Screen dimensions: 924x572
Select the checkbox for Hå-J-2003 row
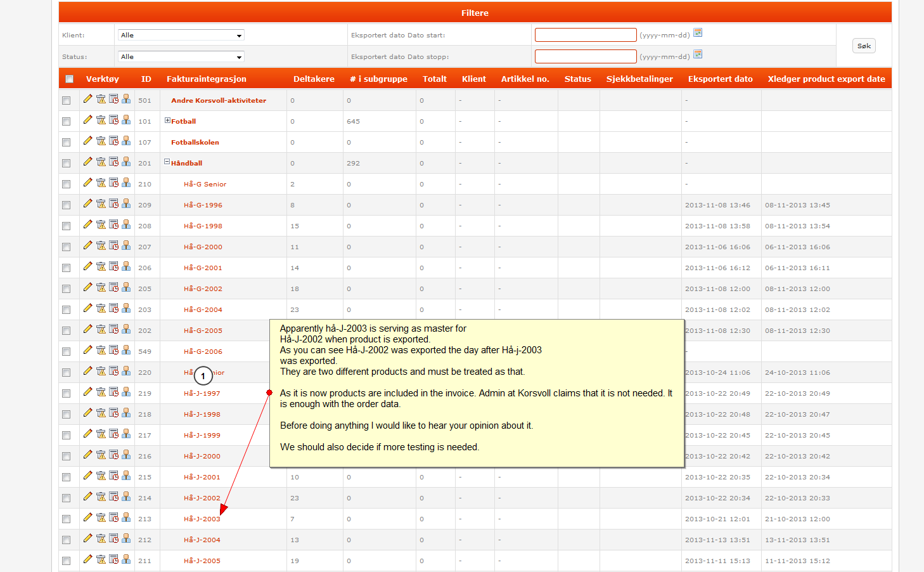[x=66, y=519]
